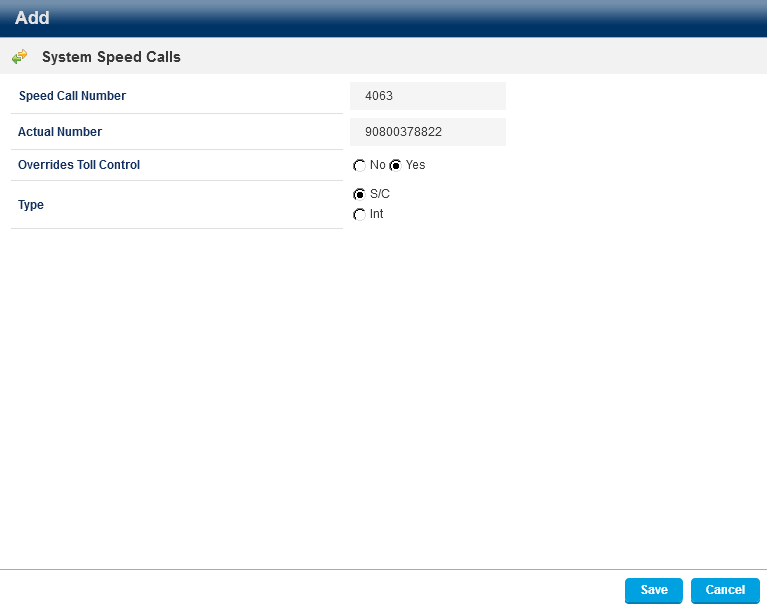The image size is (767, 609).
Task: Click the 'Add' dialog title text
Action: click(32, 18)
